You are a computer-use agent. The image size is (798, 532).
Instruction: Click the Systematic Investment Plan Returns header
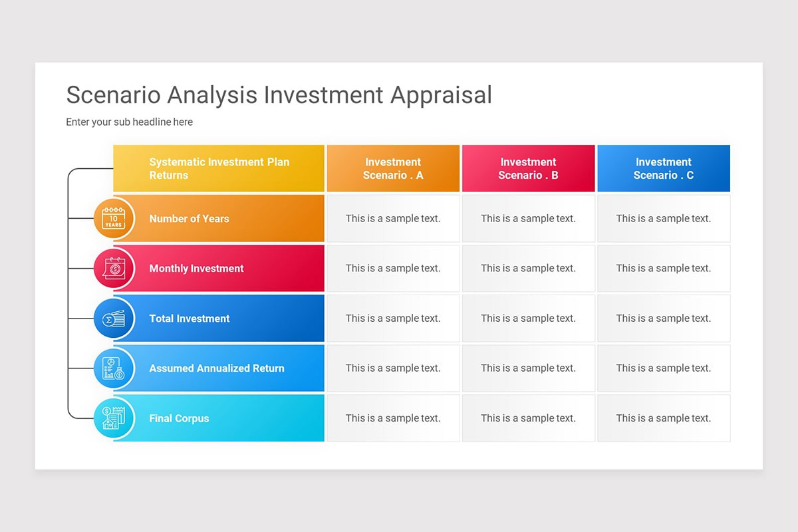point(219,169)
